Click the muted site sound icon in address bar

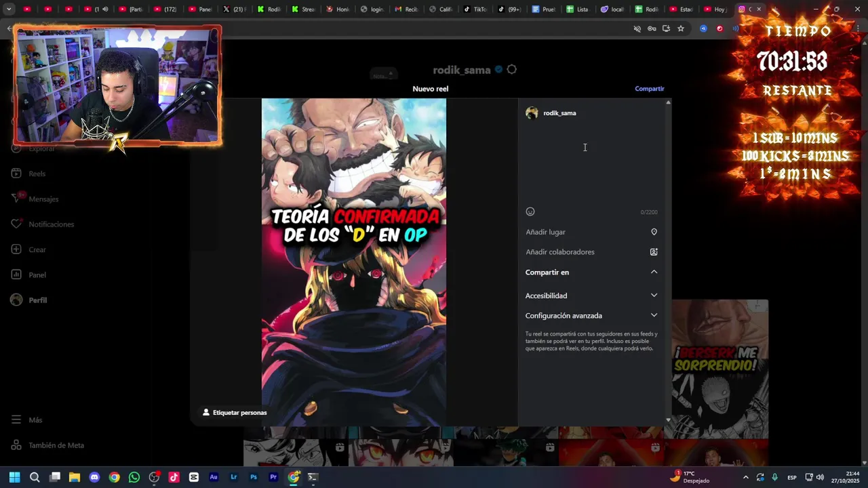coord(637,28)
